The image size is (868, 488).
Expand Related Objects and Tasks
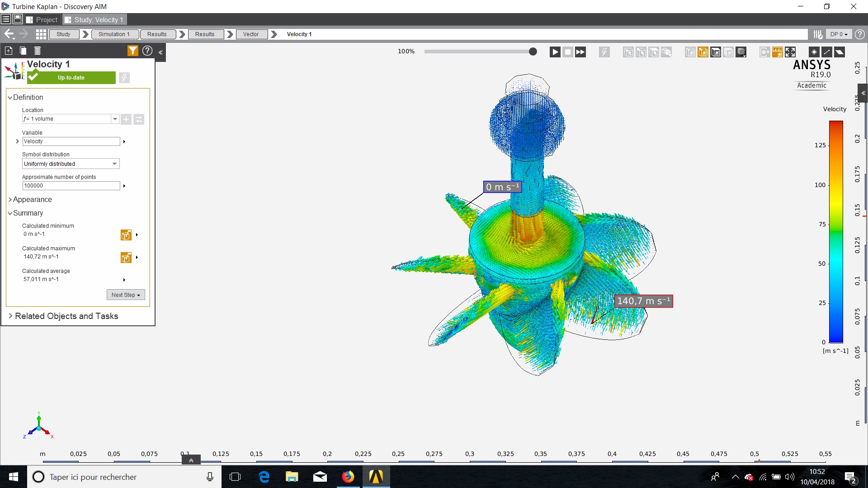(66, 316)
